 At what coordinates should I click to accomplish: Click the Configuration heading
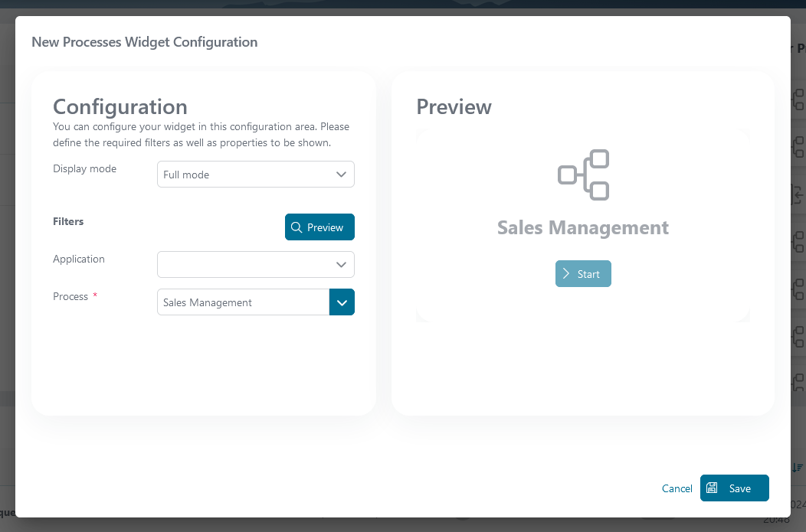120,107
